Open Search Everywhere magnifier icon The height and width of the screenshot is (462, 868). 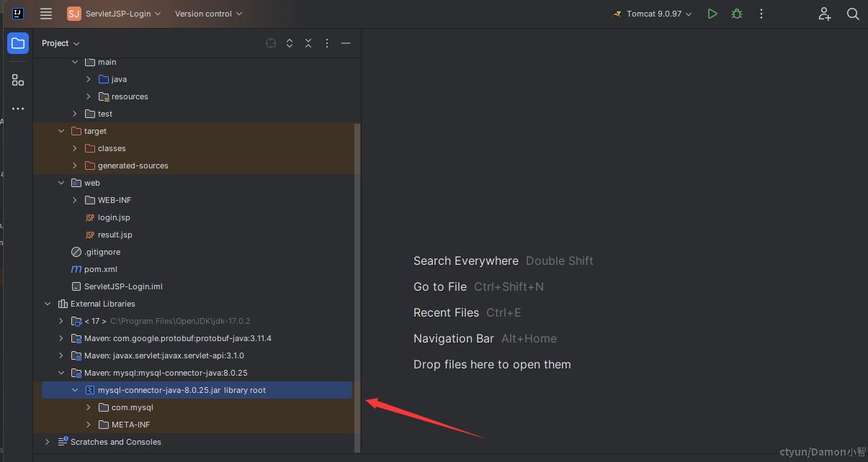853,14
